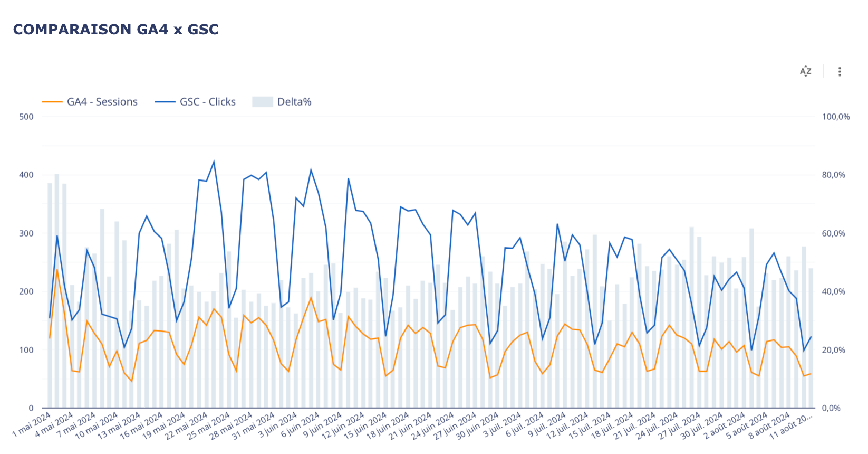Click the 30 juil. 2024 date label

point(702,425)
